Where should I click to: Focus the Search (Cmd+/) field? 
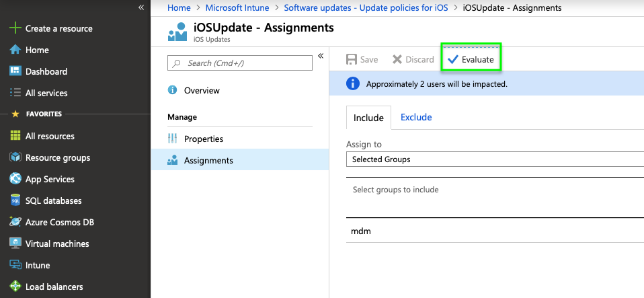point(240,63)
